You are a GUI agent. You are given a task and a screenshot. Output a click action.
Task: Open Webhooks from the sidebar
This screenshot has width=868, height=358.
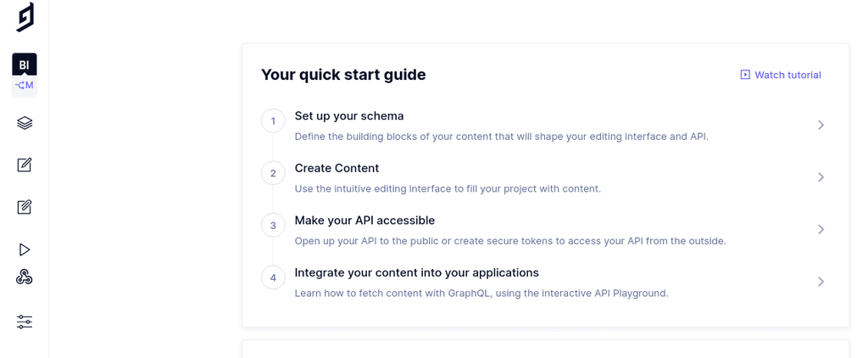[25, 277]
